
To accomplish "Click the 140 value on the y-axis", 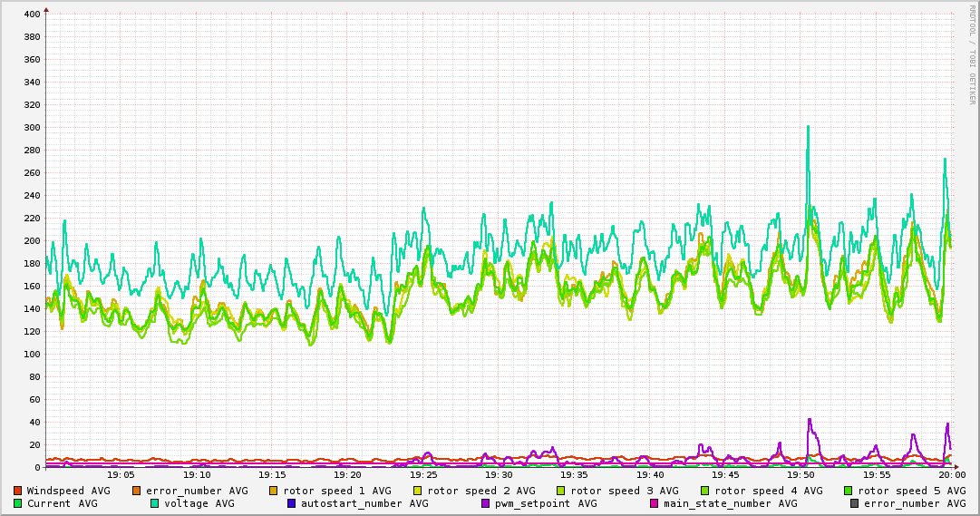I will point(32,309).
